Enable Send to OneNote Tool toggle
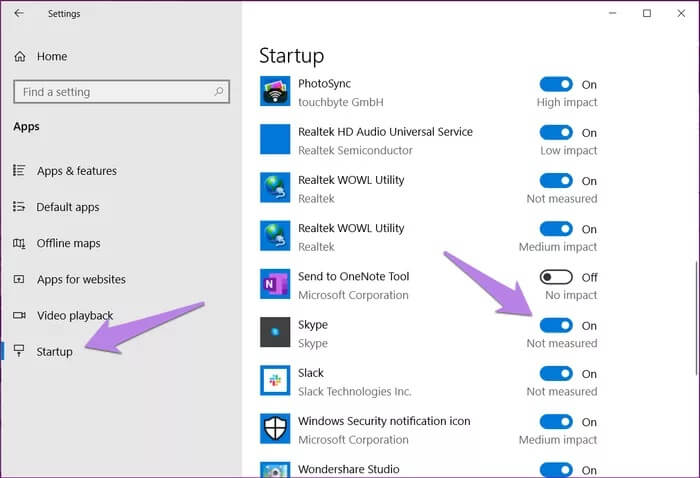This screenshot has width=700, height=478. point(556,277)
